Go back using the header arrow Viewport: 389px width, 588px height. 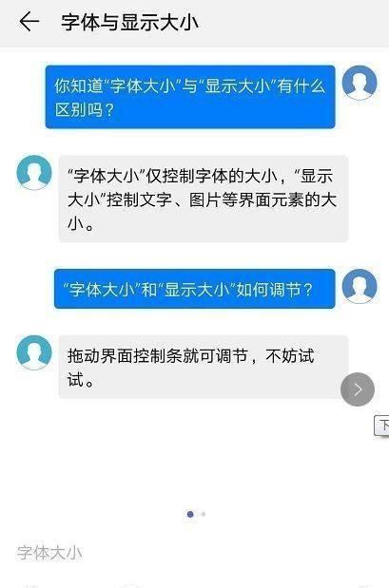pos(29,22)
